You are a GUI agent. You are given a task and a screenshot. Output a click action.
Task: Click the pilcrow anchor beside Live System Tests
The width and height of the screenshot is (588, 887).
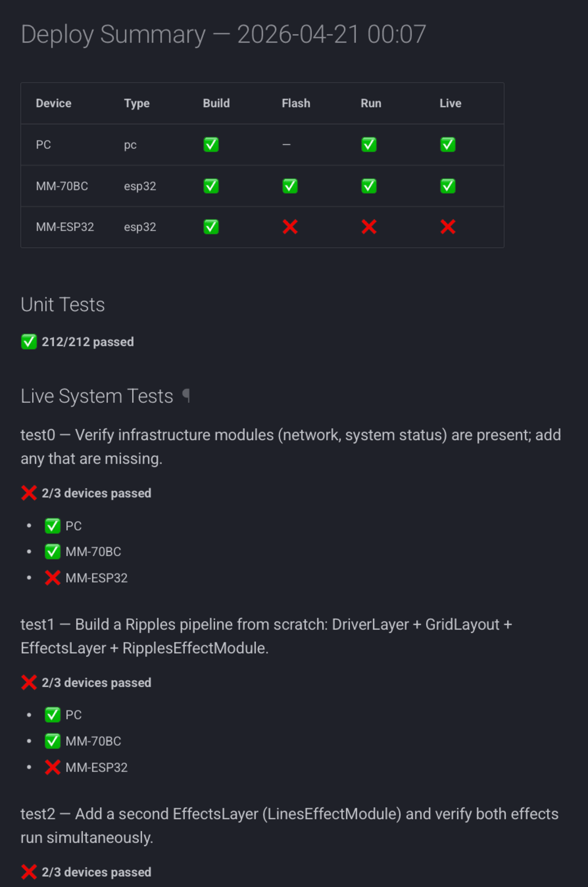(x=186, y=395)
